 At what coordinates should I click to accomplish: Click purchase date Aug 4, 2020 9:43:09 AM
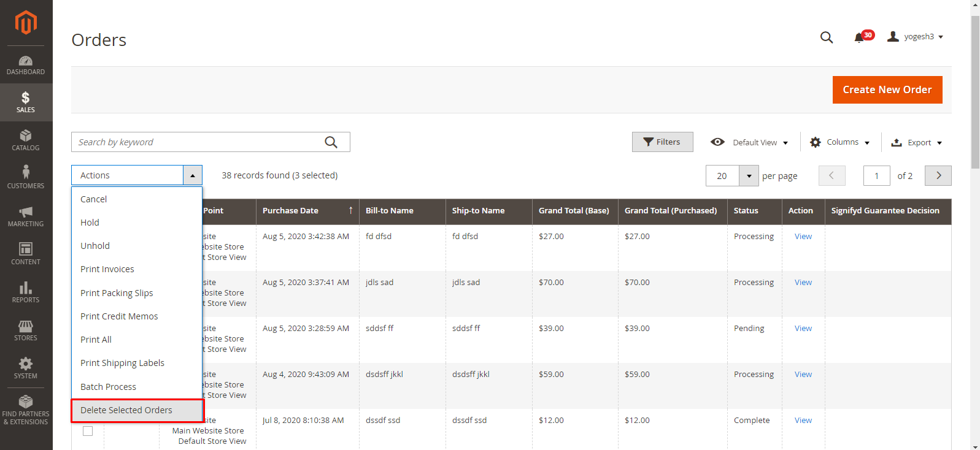[306, 374]
